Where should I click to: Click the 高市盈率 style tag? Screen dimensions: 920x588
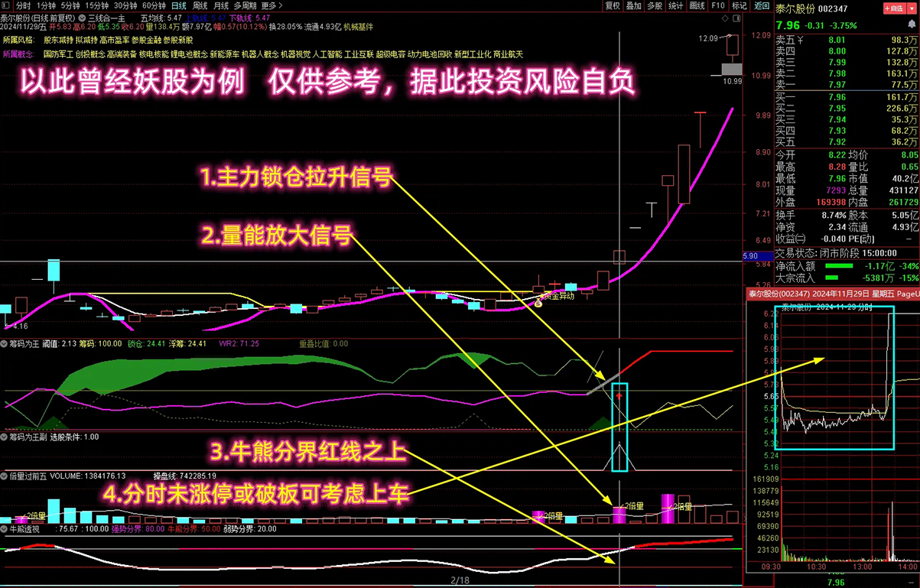pyautogui.click(x=114, y=40)
